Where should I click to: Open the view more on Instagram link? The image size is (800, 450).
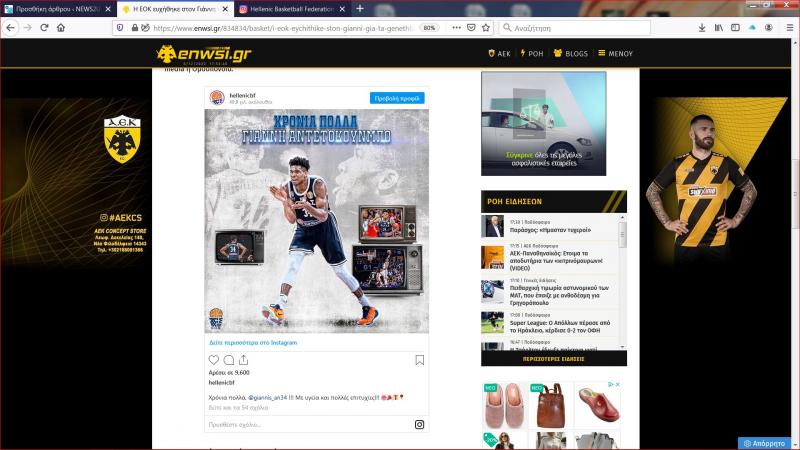(253, 342)
